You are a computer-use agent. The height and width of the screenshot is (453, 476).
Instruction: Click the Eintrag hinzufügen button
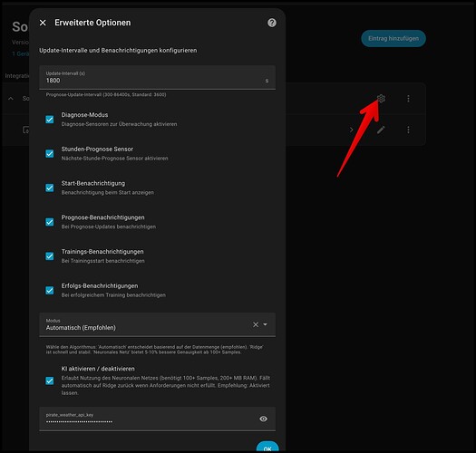point(393,39)
